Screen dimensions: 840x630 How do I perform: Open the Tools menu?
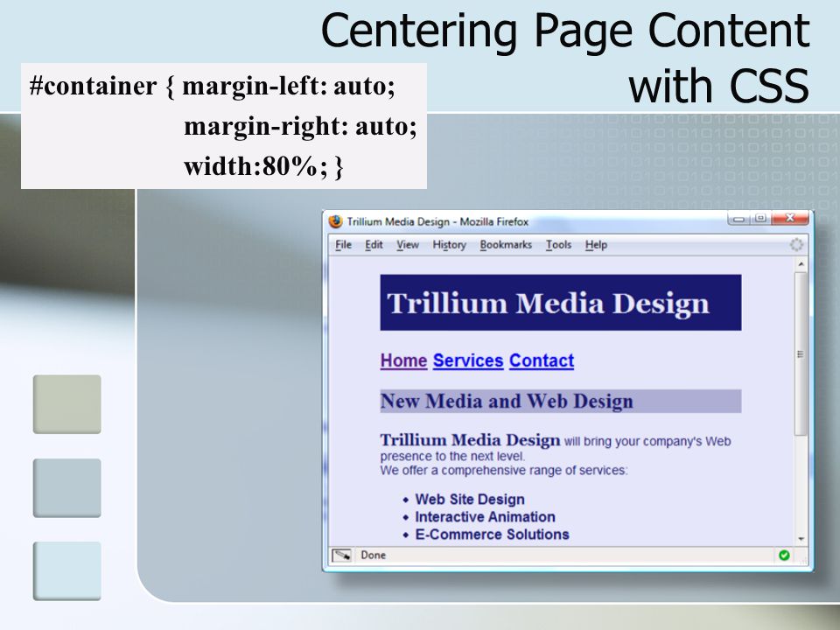coord(559,245)
